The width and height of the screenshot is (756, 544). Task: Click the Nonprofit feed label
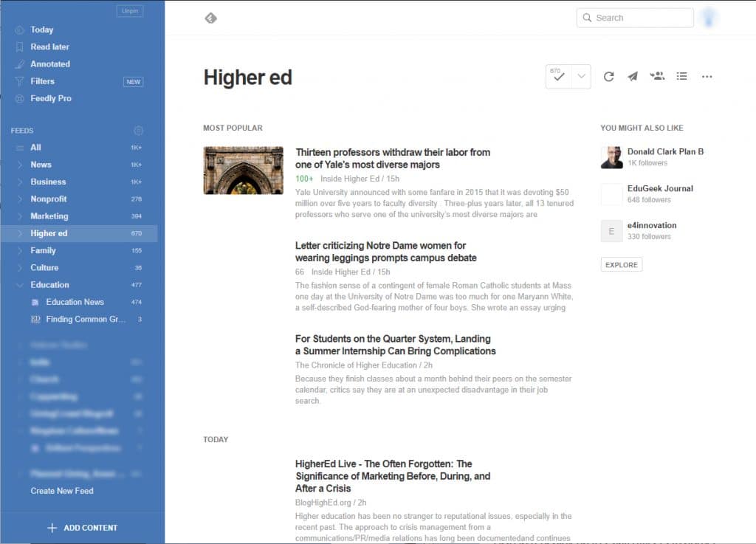point(49,199)
